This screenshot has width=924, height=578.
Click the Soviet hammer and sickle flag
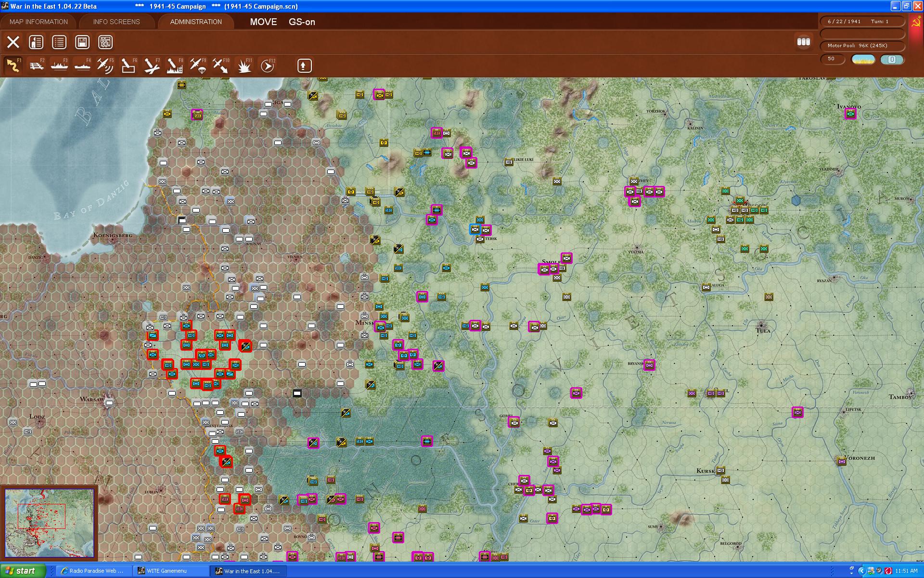click(x=916, y=23)
